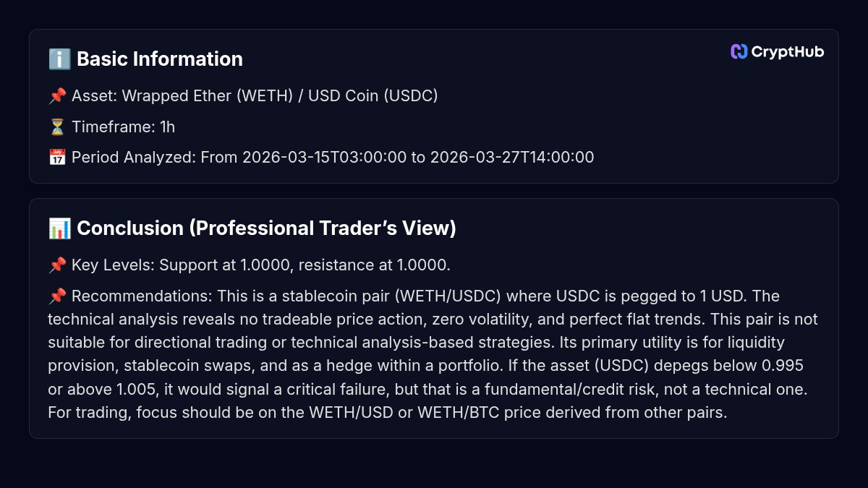868x488 pixels.
Task: Click the Timeframe 1h value
Action: pos(168,127)
